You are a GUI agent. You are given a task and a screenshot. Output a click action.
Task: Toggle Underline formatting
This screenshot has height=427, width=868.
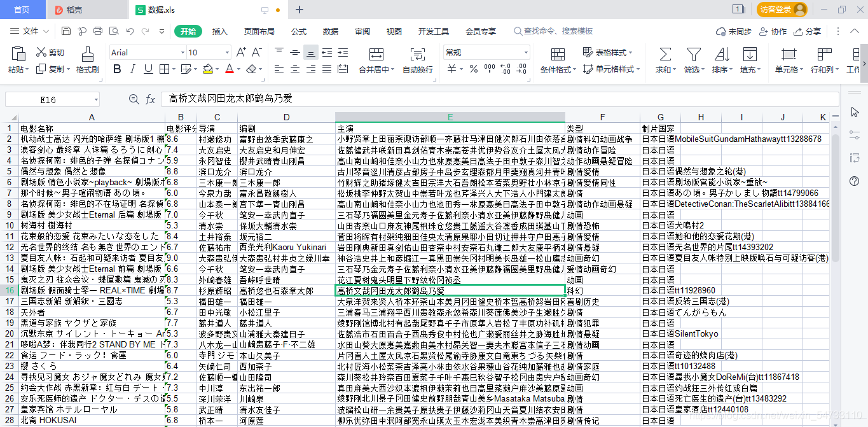[149, 69]
